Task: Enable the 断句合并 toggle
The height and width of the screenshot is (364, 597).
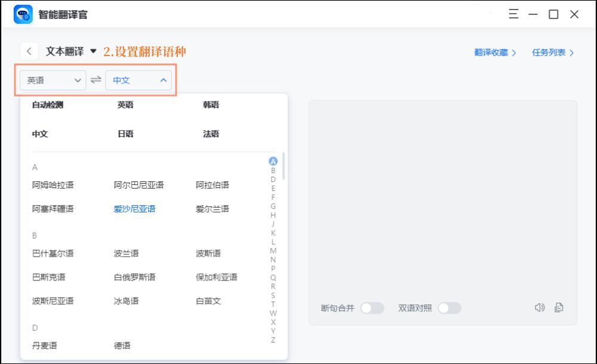Action: 373,308
